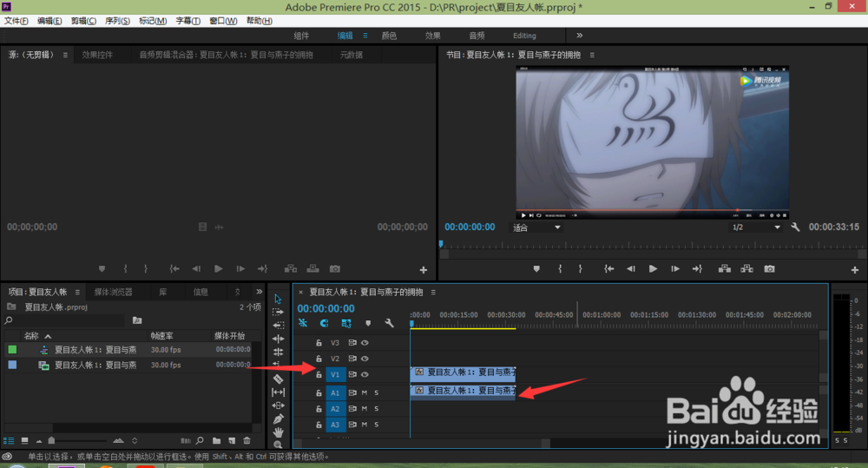
Task: Select the Track Select Forward tool
Action: pyautogui.click(x=278, y=313)
